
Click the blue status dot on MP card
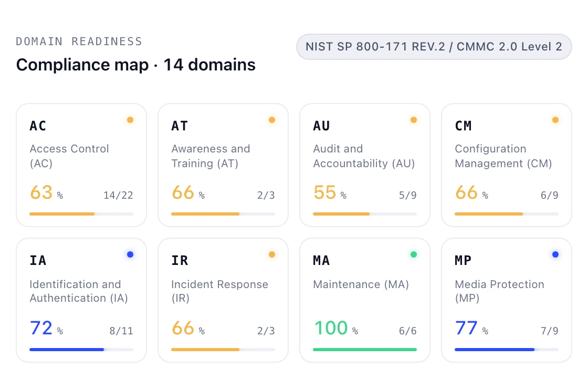[555, 254]
